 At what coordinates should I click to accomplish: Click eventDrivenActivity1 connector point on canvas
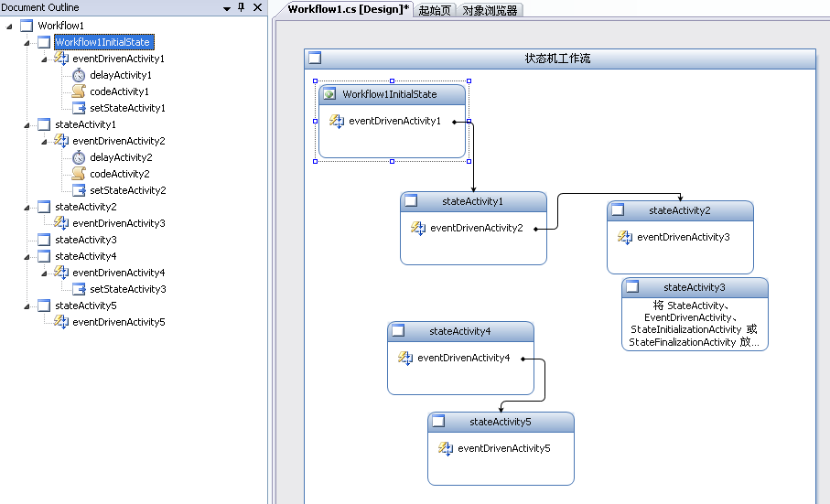tap(454, 122)
